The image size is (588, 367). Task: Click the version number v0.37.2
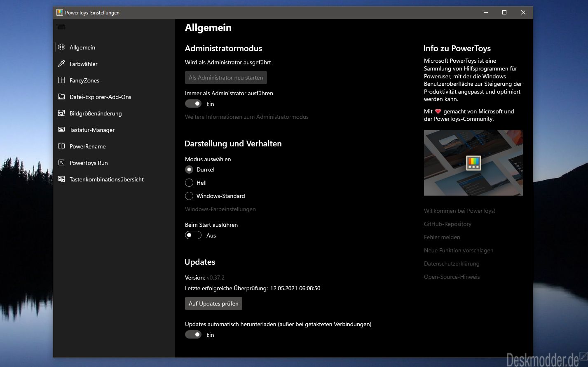pos(216,278)
